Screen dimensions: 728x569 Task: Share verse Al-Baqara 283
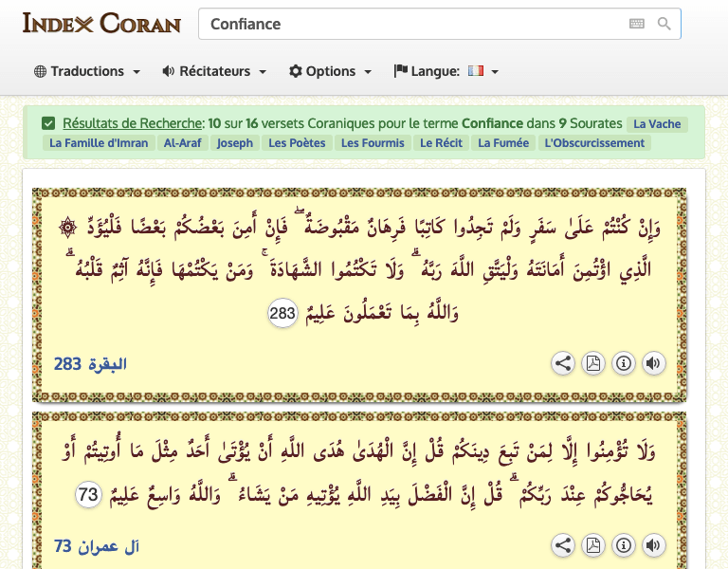pos(563,363)
